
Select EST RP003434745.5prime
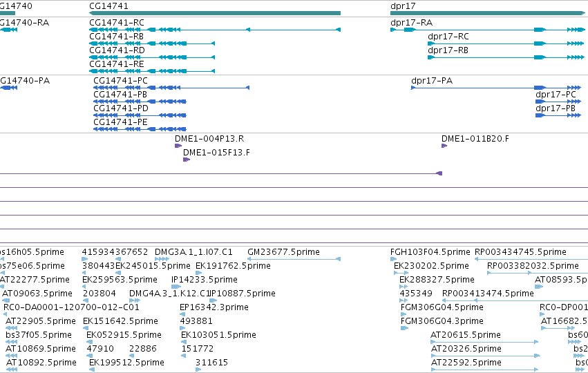tap(520, 252)
